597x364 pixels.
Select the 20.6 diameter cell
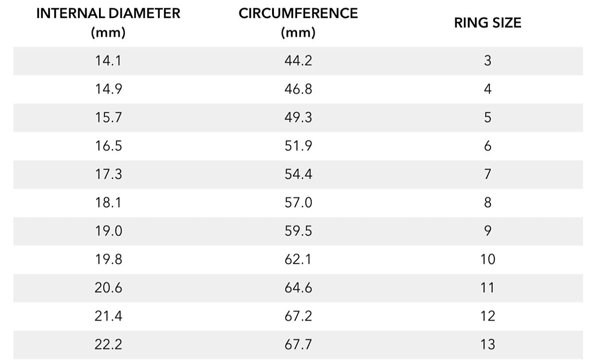point(108,288)
